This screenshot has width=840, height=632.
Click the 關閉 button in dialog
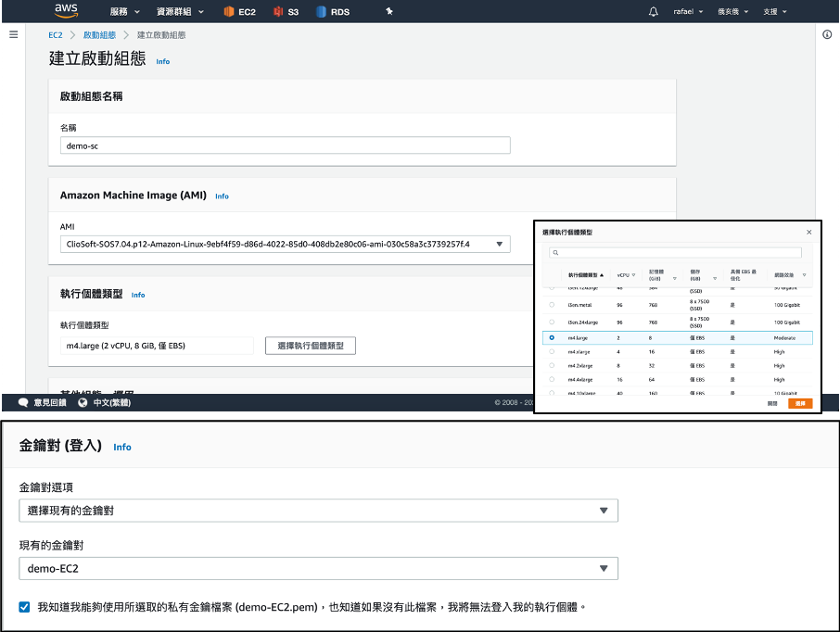pyautogui.click(x=772, y=403)
